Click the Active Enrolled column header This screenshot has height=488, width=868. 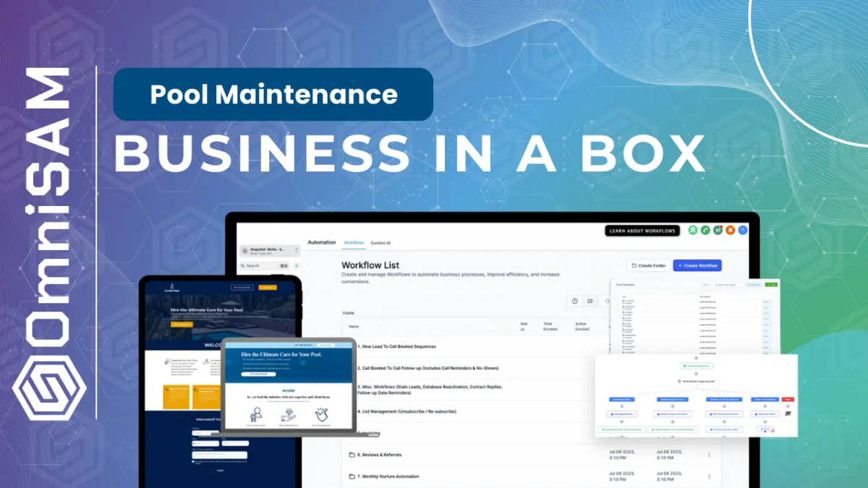pos(582,326)
